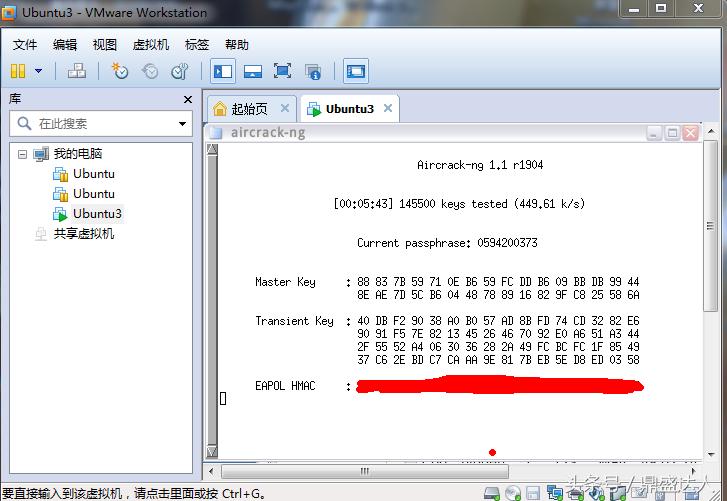Minimize the VMware Workstation window
This screenshot has width=727, height=501.
tap(634, 9)
